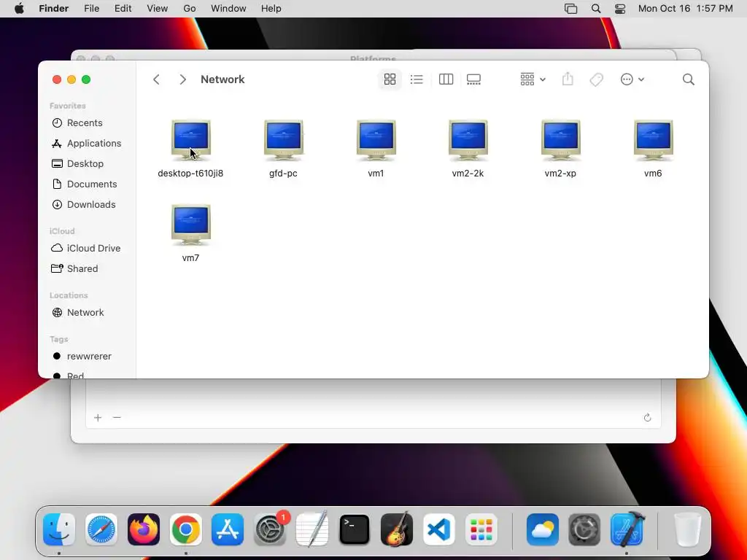Open System Settings from the Dock
The image size is (747, 560).
click(270, 529)
